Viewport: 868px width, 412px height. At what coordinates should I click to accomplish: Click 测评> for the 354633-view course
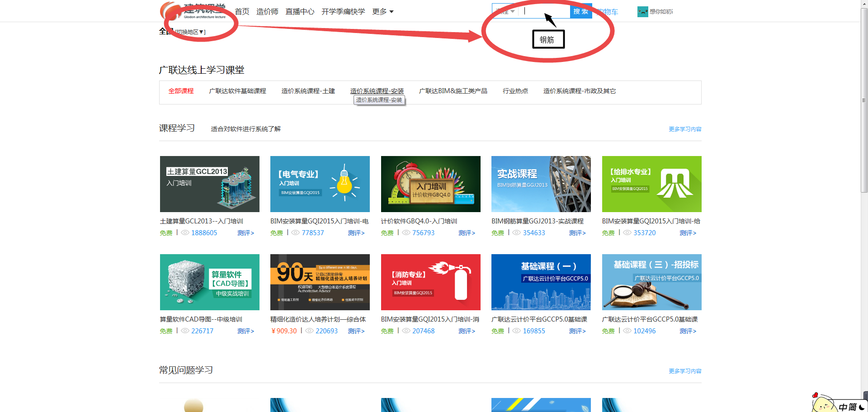[577, 233]
